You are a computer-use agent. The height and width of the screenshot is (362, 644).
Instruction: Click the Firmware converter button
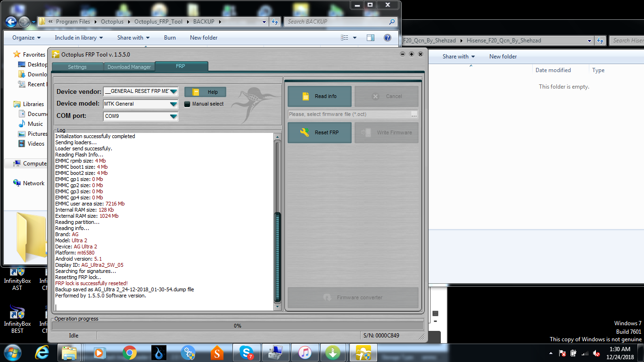[x=353, y=297]
